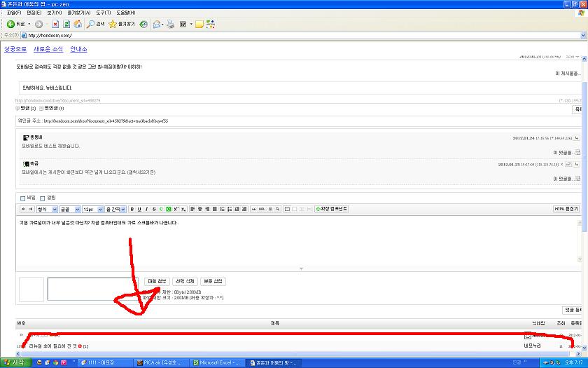Viewport: 588px width, 368px height.
Task: Open the History icon next to Favorites
Action: [143, 24]
